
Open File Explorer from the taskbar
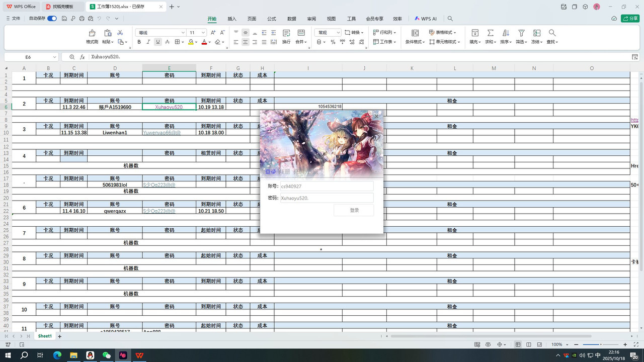coord(73,355)
